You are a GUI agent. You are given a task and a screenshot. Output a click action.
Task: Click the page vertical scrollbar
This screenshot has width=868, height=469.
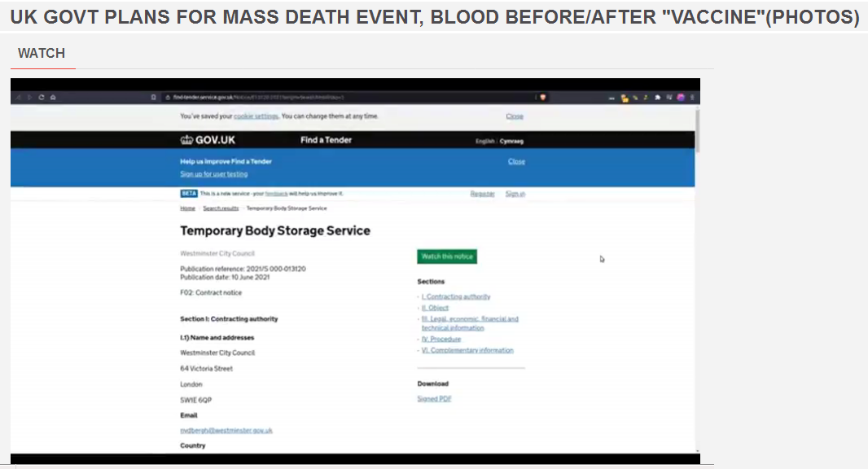point(697,130)
